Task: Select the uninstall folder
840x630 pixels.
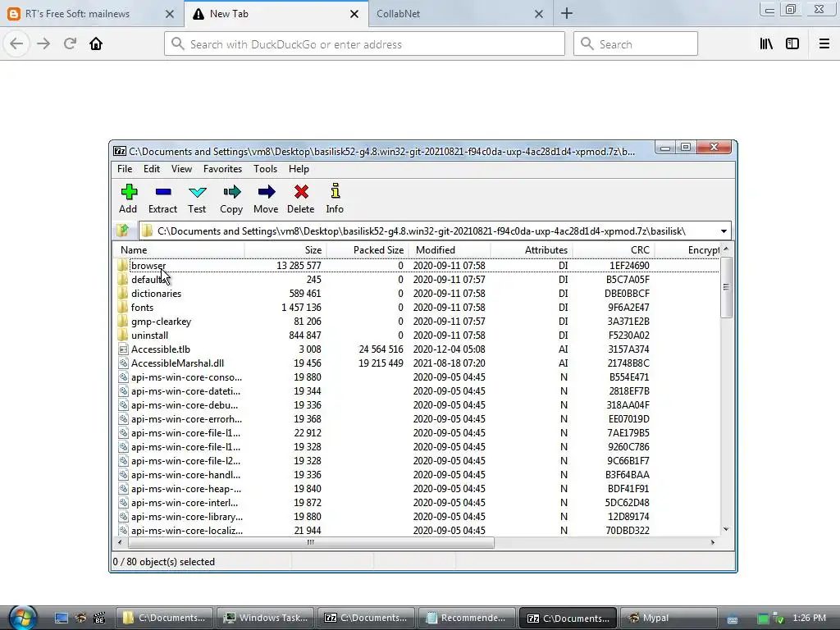Action: pos(418,335)
